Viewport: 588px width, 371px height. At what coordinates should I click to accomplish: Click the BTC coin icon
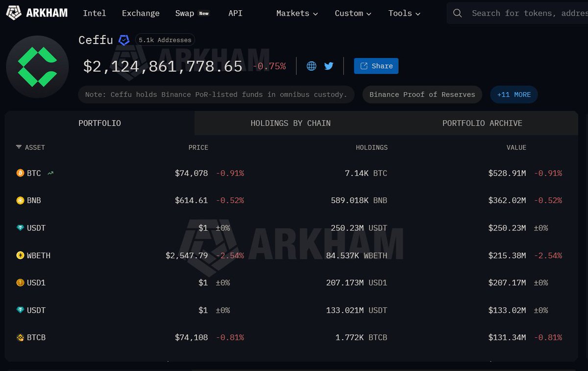click(x=20, y=173)
